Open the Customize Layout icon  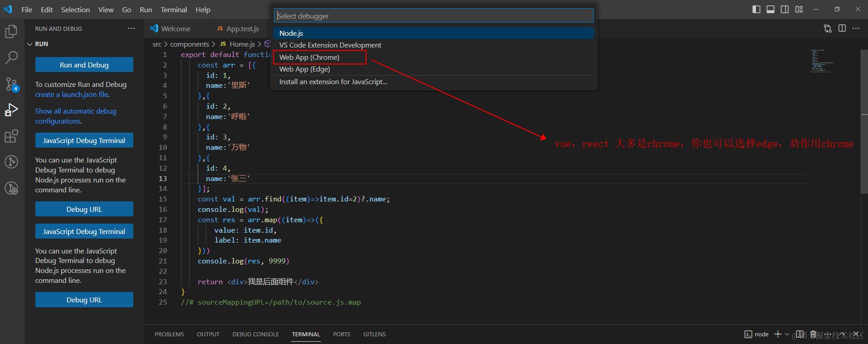799,9
